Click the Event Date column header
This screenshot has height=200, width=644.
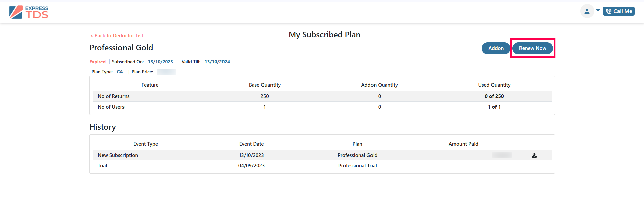pyautogui.click(x=251, y=144)
